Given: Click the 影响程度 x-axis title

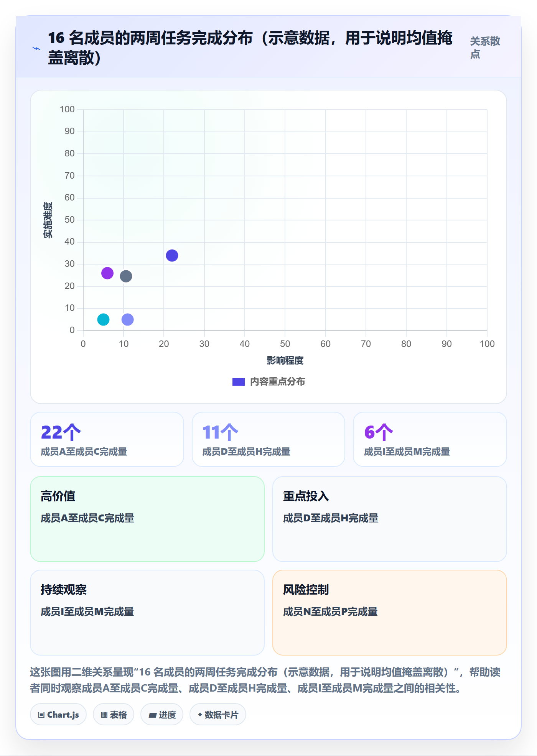Looking at the screenshot, I should tap(285, 360).
